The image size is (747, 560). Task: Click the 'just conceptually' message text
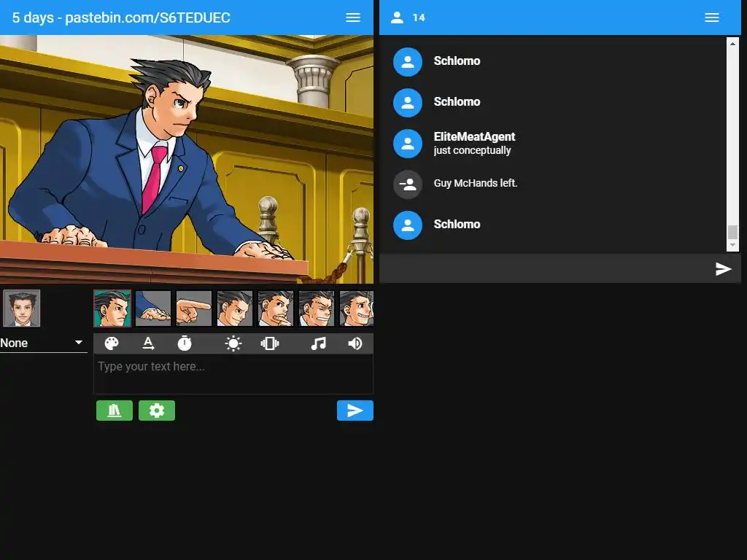pos(472,150)
